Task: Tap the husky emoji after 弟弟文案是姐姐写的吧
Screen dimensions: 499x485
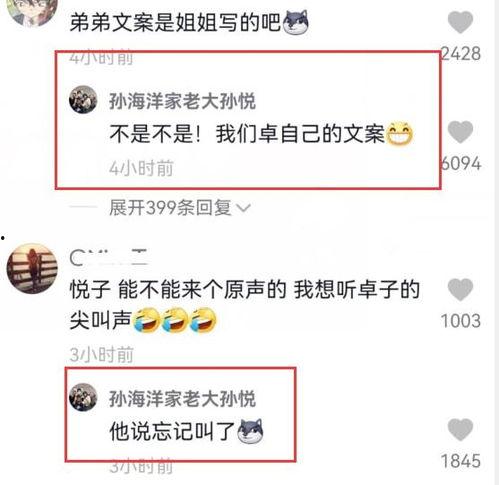Action: coord(295,22)
